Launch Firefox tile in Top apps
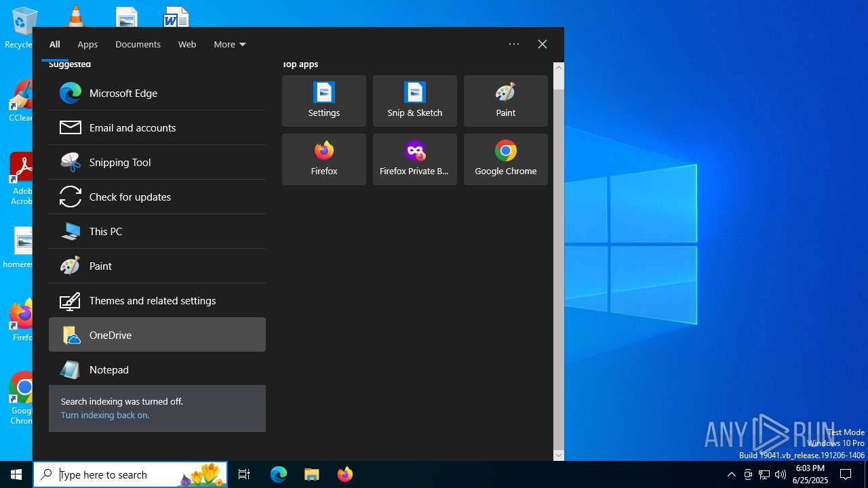This screenshot has height=488, width=868. pos(324,159)
